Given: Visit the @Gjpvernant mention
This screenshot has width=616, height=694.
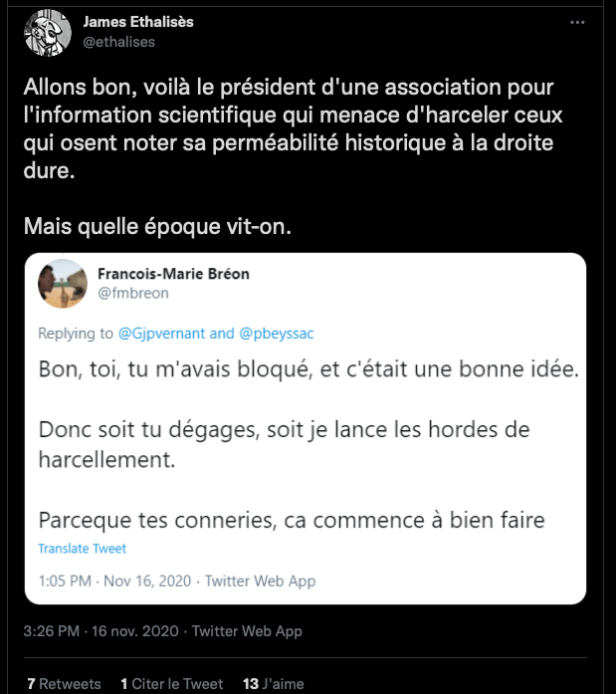Looking at the screenshot, I should pos(162,333).
